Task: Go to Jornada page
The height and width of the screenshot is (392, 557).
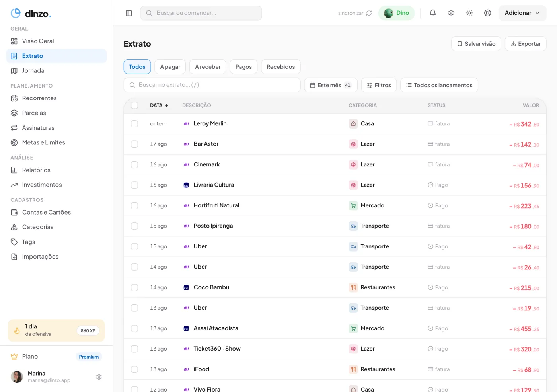Action: point(56,71)
